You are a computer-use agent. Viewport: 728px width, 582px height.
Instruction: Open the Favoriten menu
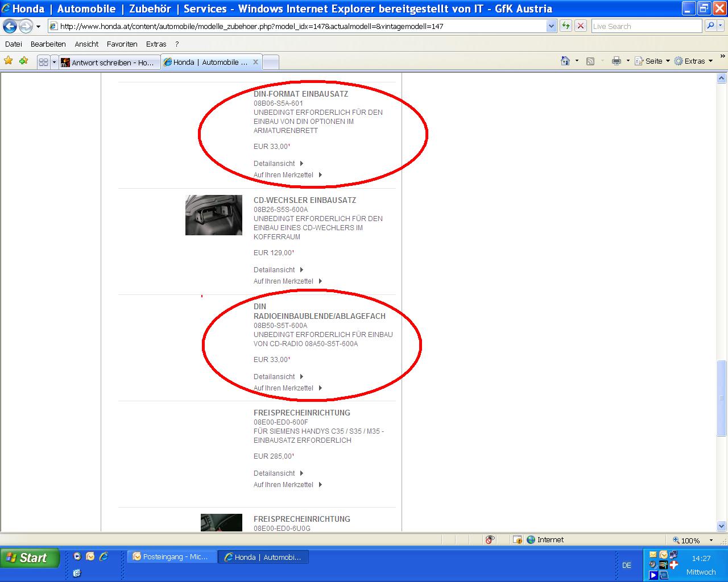(x=122, y=44)
